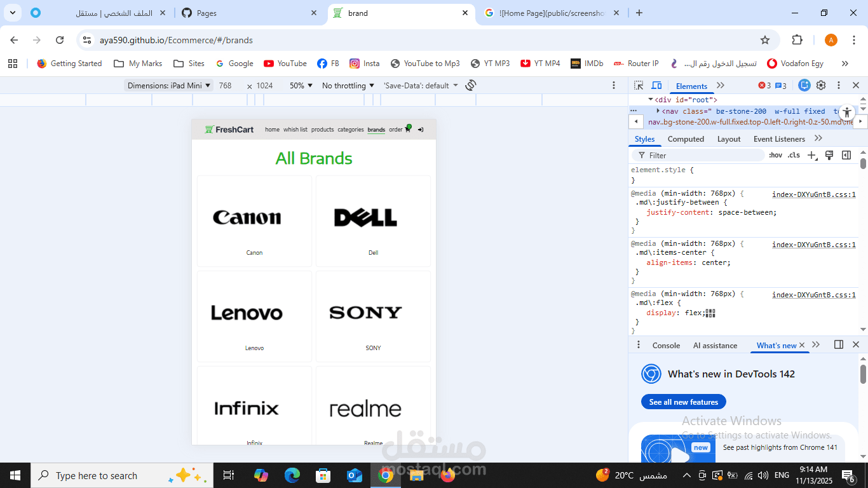
Task: Open the drawer three-dot menu
Action: [x=639, y=344]
